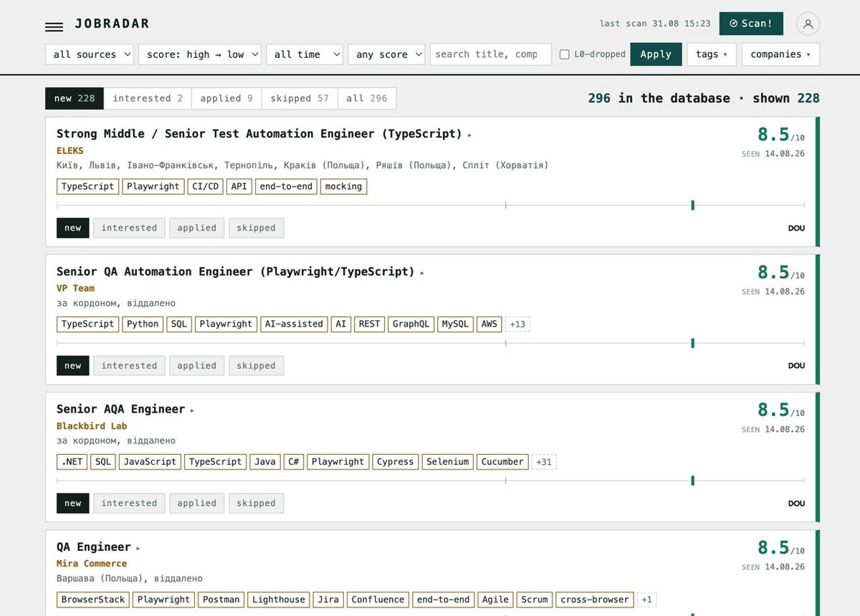Mark Blackbird Lab job as skipped
The height and width of the screenshot is (616, 860).
(x=256, y=503)
